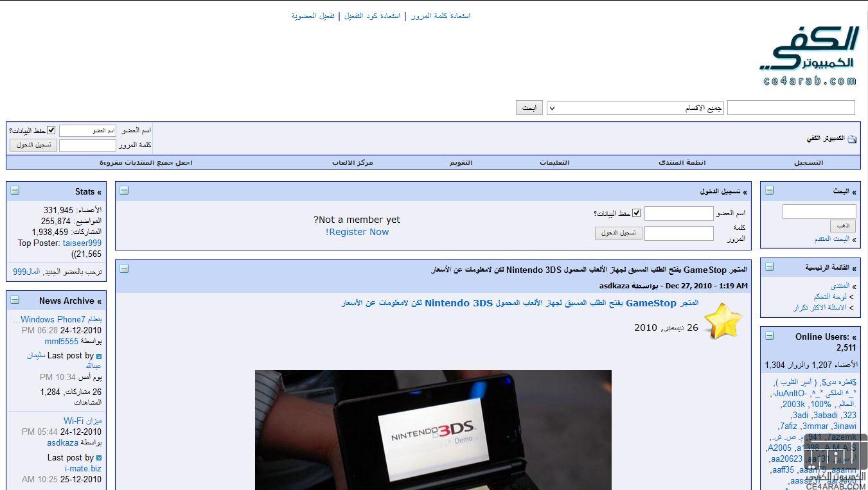Click the Nintendo 3DS photo thumbnail

pyautogui.click(x=433, y=430)
